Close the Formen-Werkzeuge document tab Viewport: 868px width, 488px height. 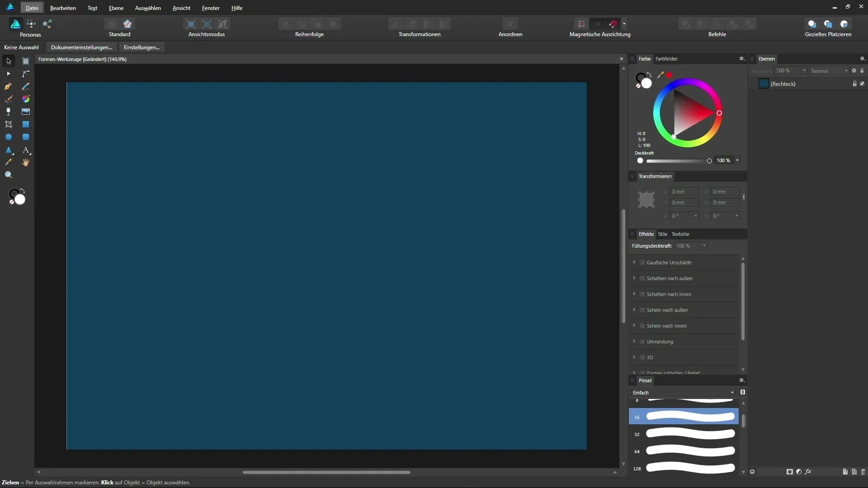point(621,59)
